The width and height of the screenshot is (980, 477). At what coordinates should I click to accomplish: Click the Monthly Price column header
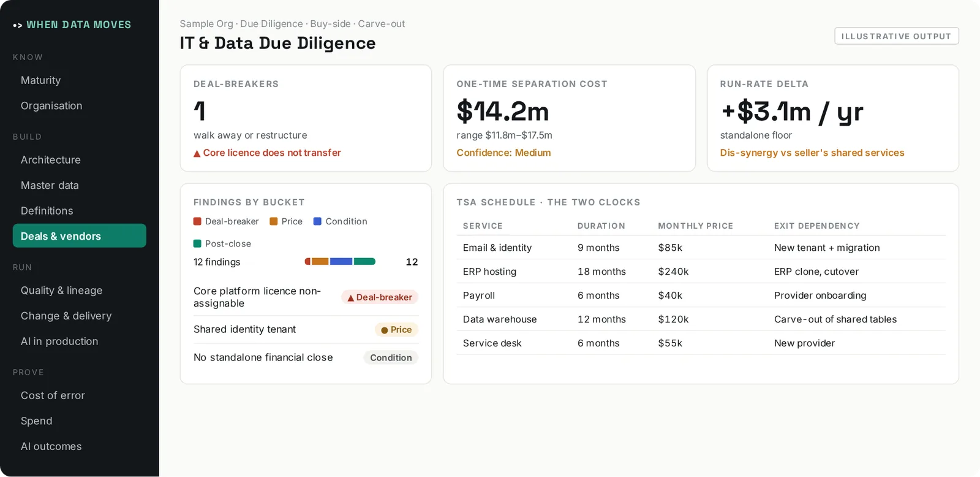click(x=695, y=226)
